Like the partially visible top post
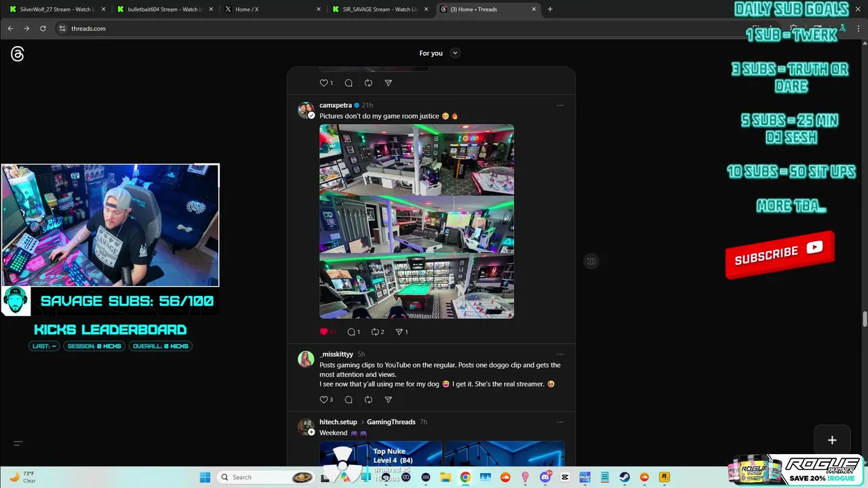The image size is (868, 488). (x=323, y=83)
